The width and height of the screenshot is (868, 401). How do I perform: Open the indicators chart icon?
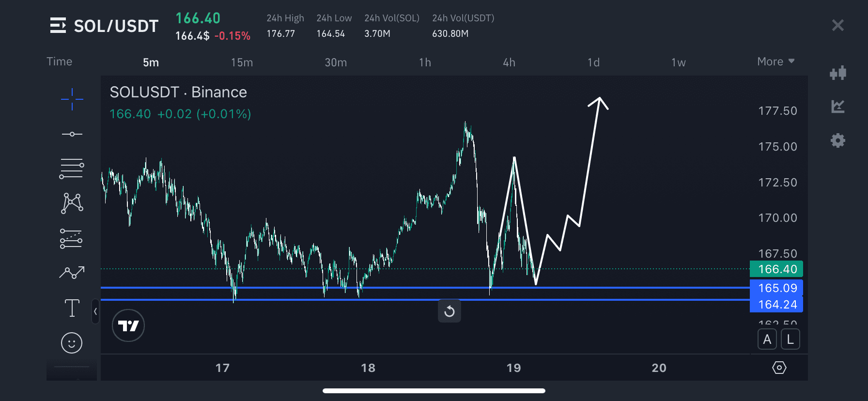tap(838, 107)
